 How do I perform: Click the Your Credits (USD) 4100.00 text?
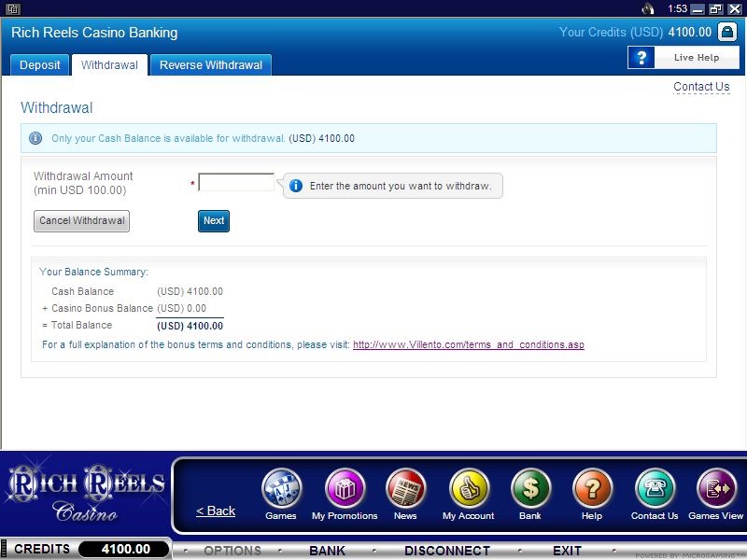(635, 32)
